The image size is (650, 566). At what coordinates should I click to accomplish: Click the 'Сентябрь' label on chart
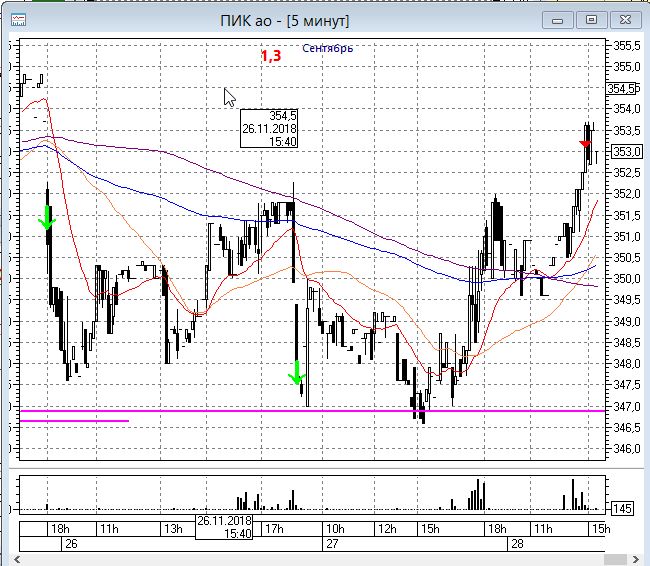click(327, 48)
